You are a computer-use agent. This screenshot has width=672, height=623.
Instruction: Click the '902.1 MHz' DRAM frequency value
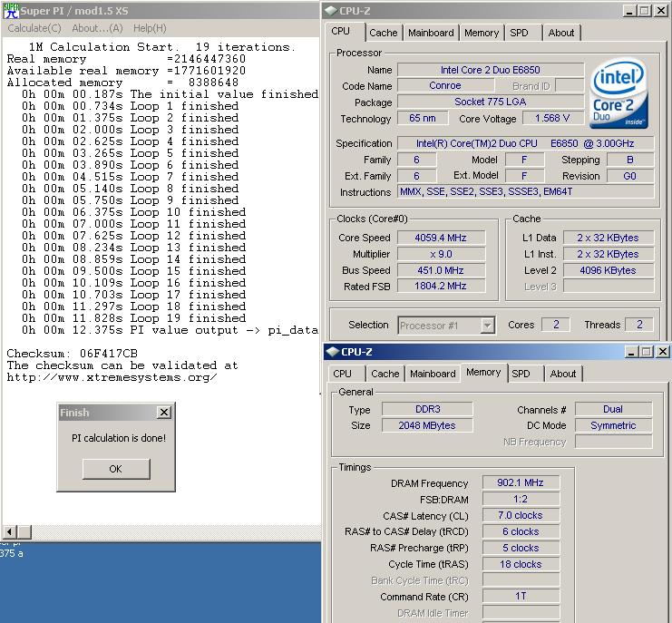click(x=521, y=482)
